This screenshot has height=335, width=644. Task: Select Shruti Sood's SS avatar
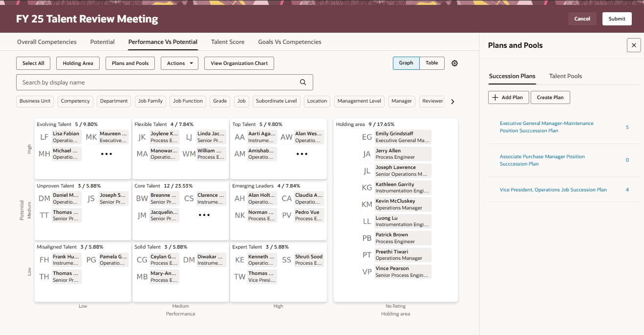point(287,260)
